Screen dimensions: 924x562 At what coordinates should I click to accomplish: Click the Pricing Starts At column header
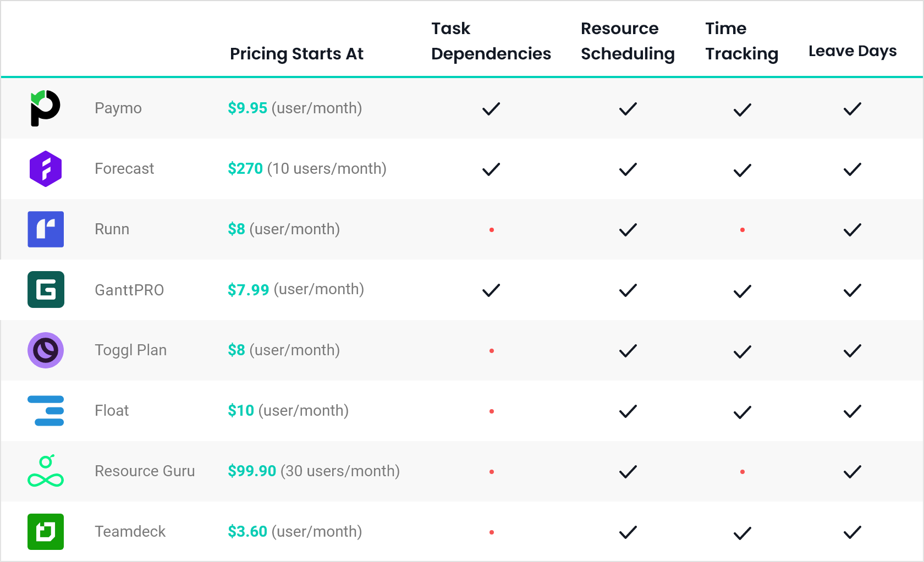[x=296, y=54]
